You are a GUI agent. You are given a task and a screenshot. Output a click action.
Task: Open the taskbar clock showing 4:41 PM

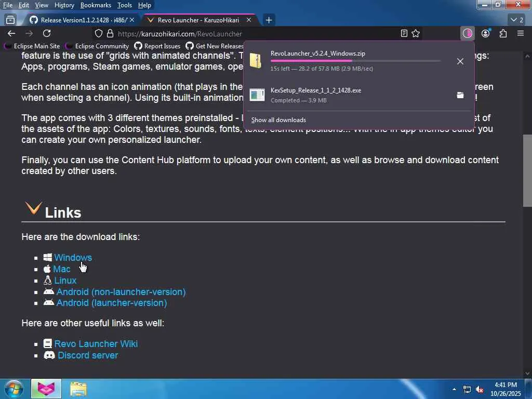tap(506, 389)
